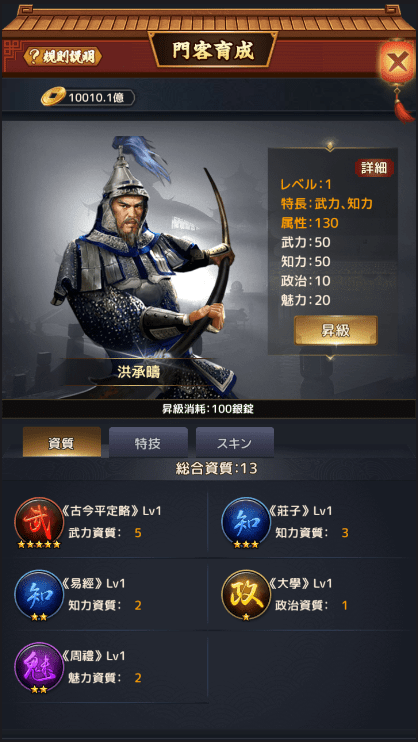418x742 pixels.
Task: Open the 詳細 details button
Action: [x=374, y=168]
